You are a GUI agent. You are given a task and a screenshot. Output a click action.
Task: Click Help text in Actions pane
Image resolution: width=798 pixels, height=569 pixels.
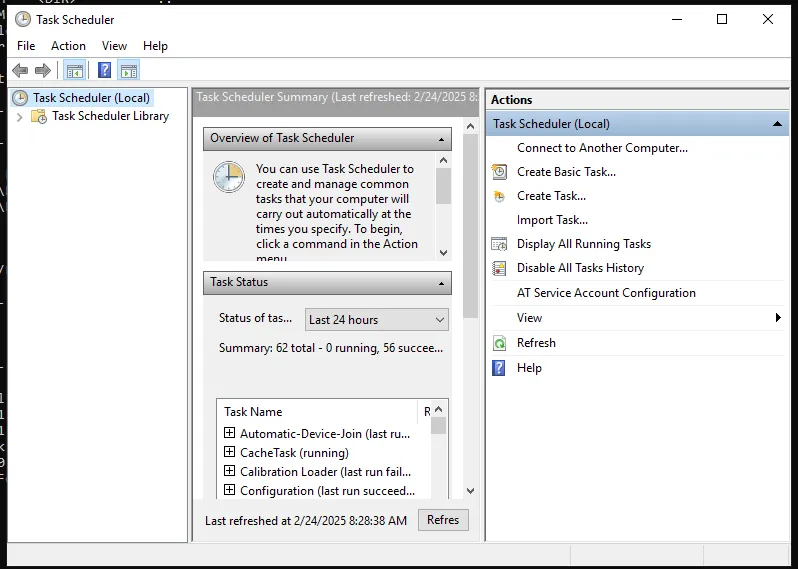point(529,367)
